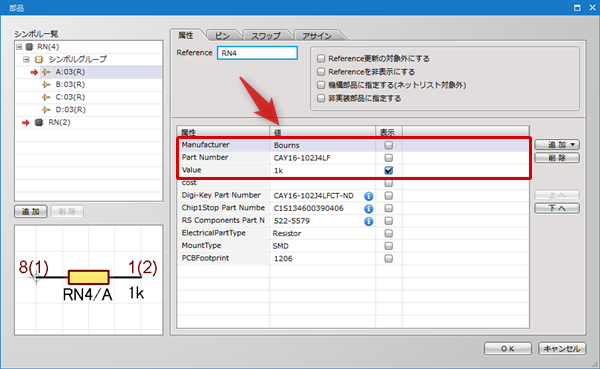Click the info icon for Digi-Key Part Number

click(368, 196)
